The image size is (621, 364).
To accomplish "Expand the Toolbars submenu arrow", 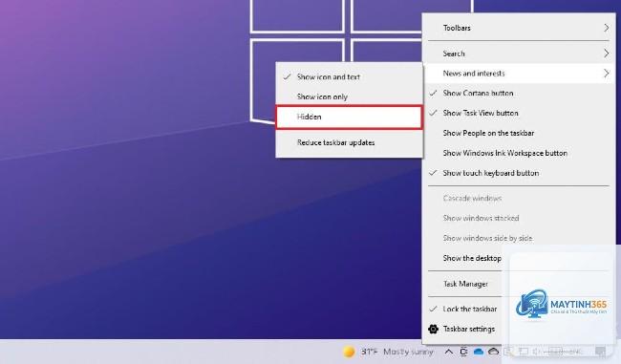I will (607, 28).
